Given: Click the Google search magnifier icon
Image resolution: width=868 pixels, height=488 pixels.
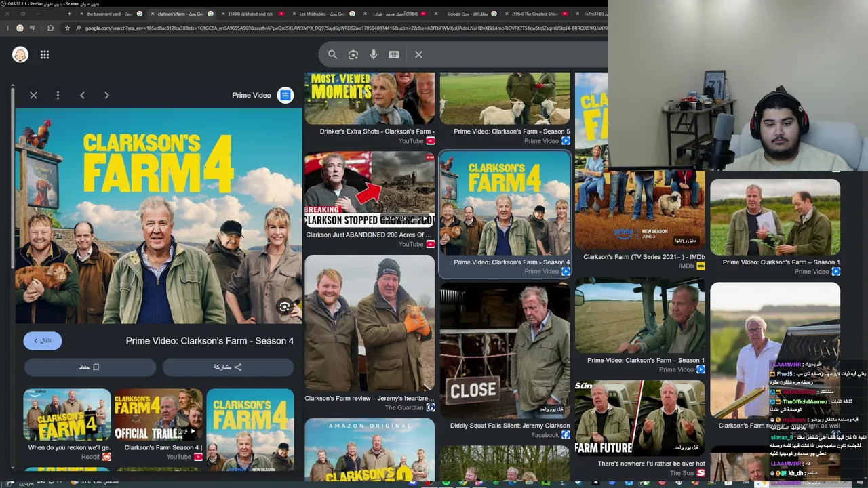Looking at the screenshot, I should (x=332, y=54).
